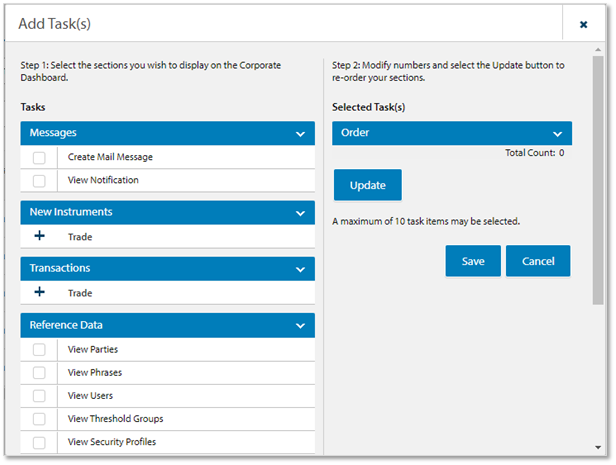Click the plus icon beside Transactions Trade
Screen dimensions: 616x465
point(39,293)
